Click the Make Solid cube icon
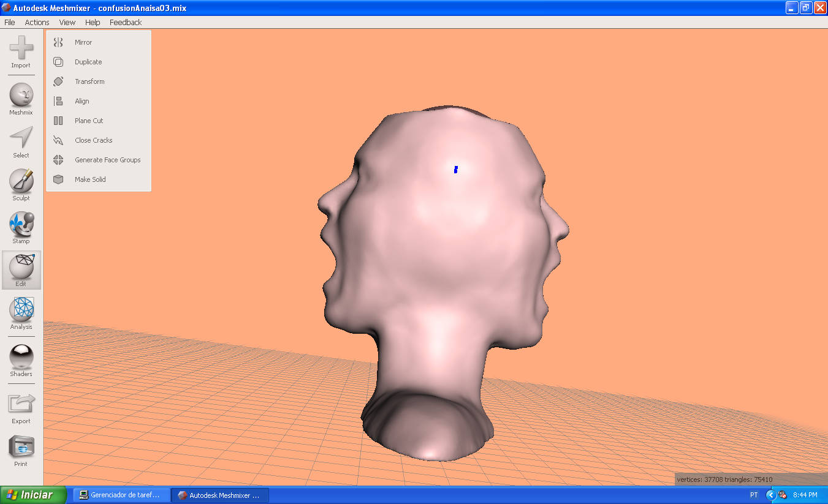The height and width of the screenshot is (504, 828). click(x=58, y=179)
